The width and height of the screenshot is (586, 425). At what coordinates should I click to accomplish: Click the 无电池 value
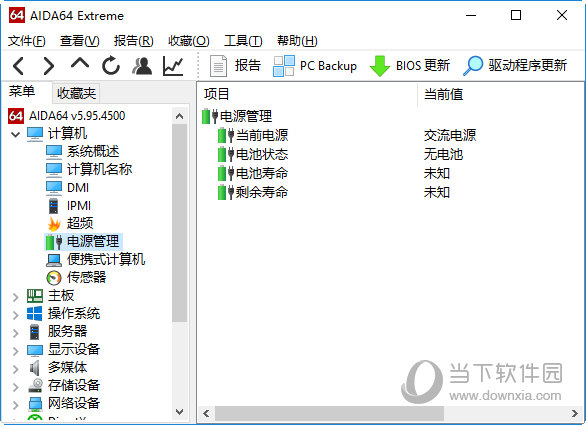pos(443,154)
